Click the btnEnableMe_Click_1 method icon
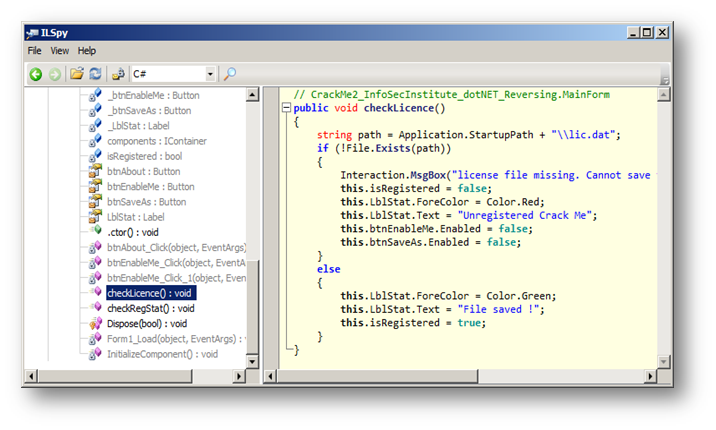Image resolution: width=716 pixels, height=430 pixels. (95, 277)
